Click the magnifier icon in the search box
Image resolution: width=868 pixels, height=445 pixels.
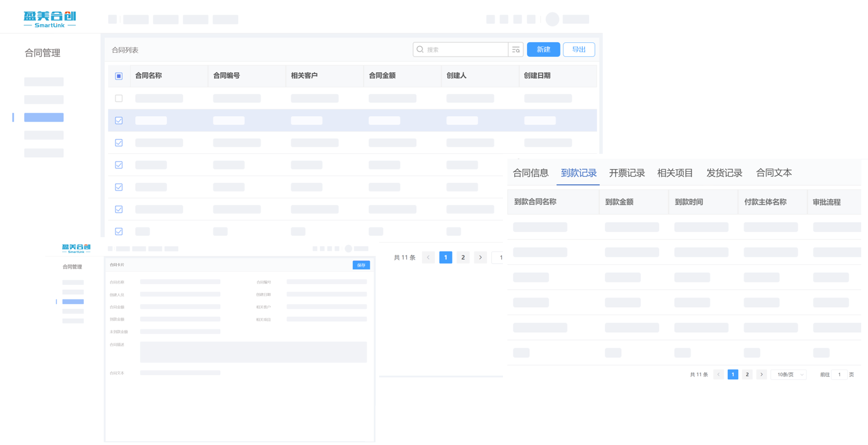tap(420, 50)
